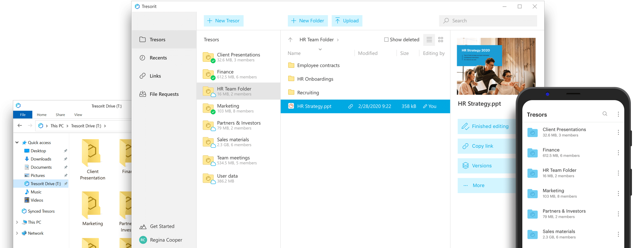Screen dimensions: 644x248
Task: Click the HR Team Folder tresor icon
Action: pos(209,91)
